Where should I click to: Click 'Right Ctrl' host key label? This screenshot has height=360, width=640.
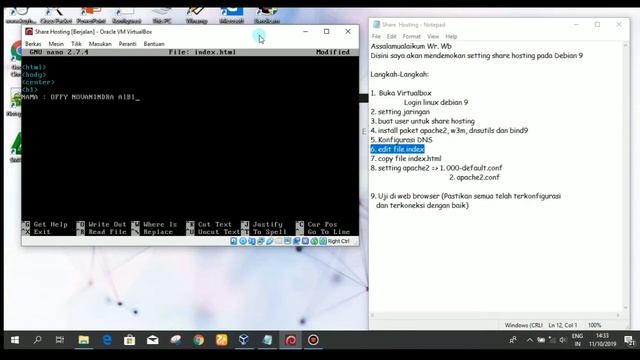coord(338,241)
